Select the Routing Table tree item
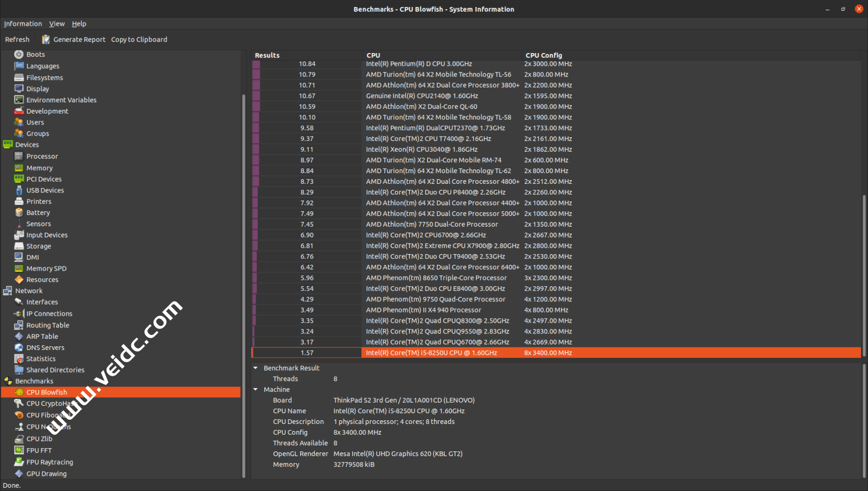Image resolution: width=868 pixels, height=491 pixels. tap(48, 325)
